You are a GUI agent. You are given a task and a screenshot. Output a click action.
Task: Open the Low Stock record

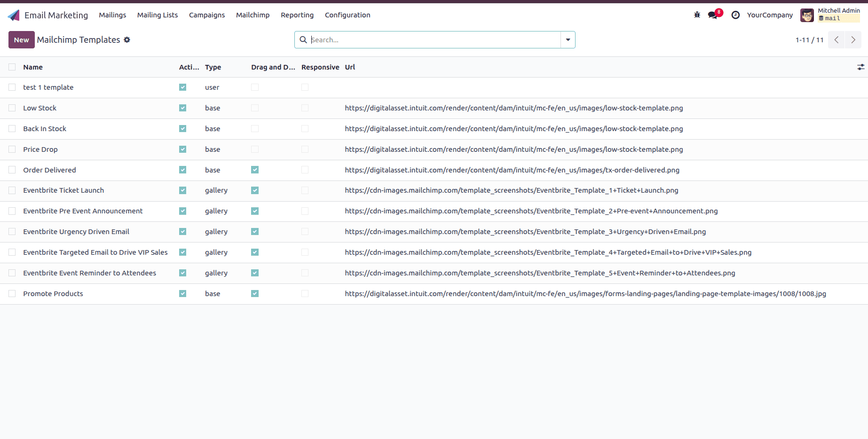pyautogui.click(x=40, y=108)
